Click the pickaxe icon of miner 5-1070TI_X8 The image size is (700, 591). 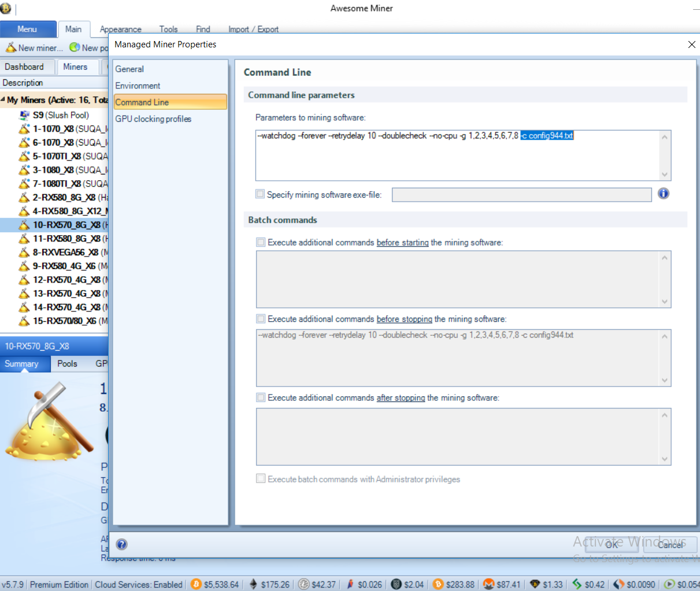[x=24, y=156]
